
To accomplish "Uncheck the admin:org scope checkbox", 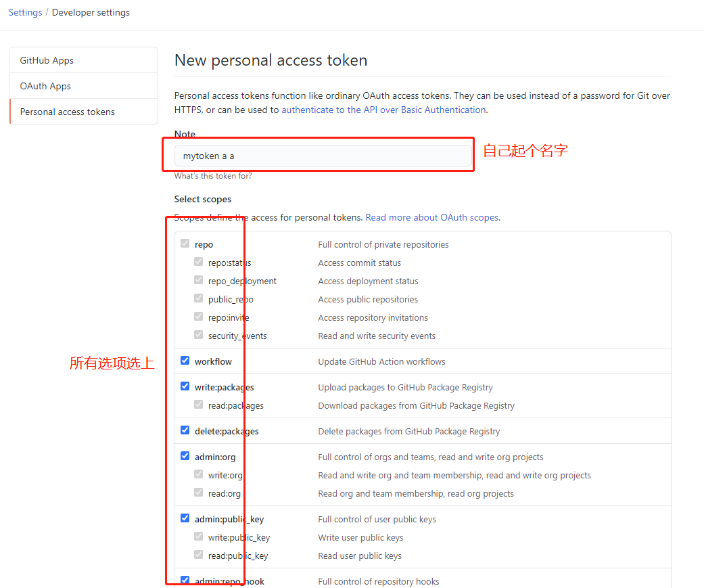I will 185,455.
